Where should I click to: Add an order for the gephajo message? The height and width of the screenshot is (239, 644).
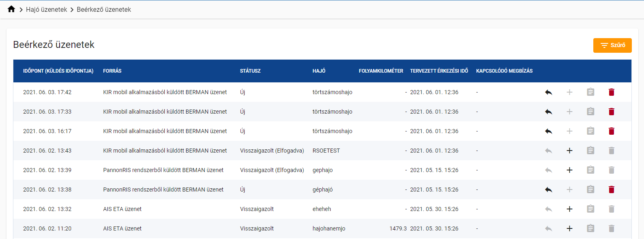tap(569, 170)
